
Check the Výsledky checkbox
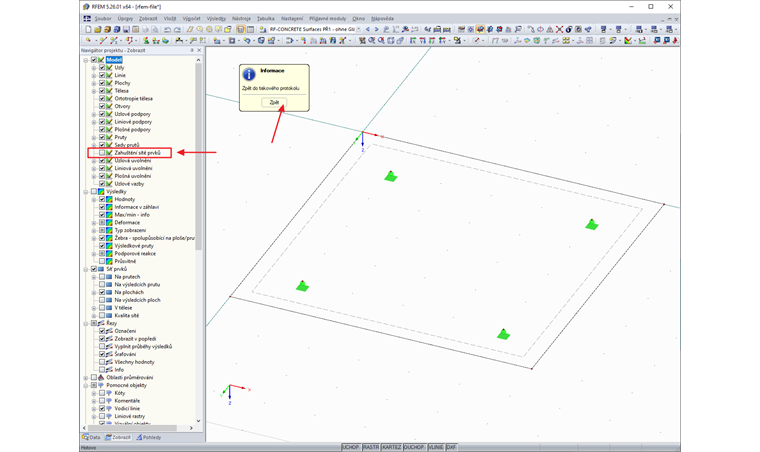point(94,191)
